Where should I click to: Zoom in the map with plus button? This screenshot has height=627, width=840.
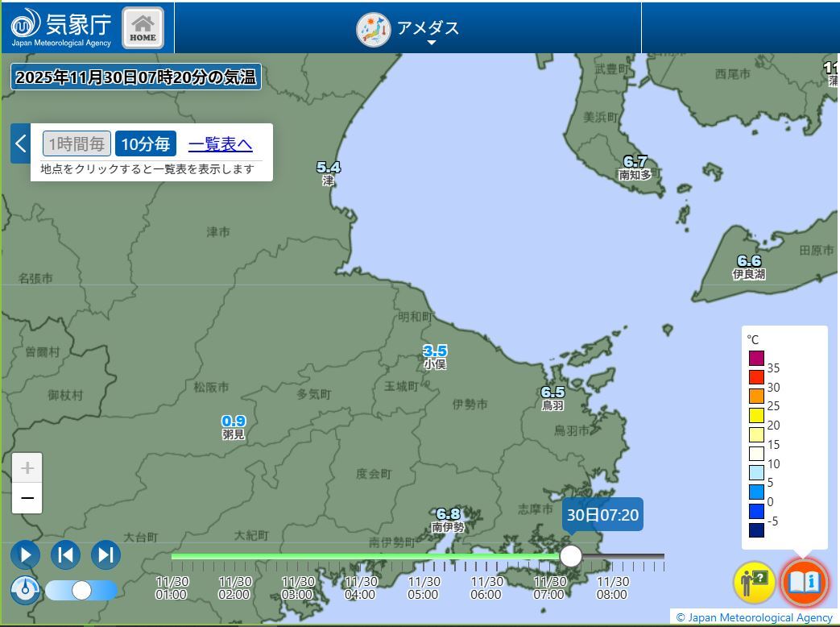(x=27, y=468)
